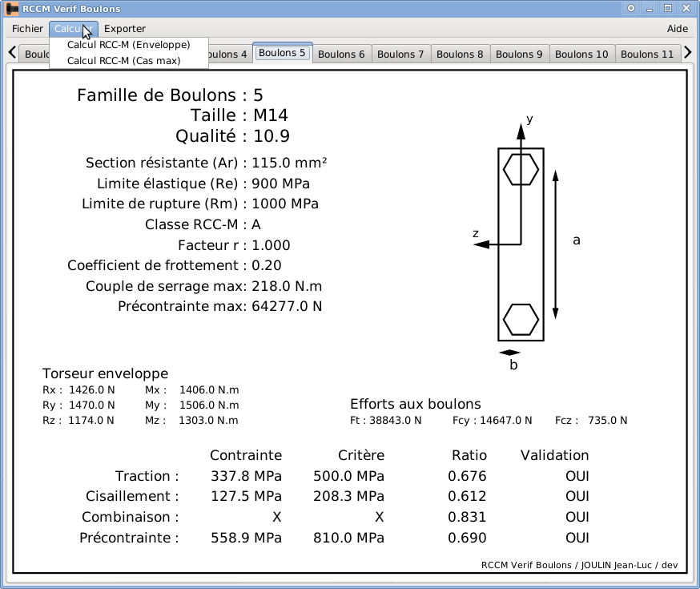Click the Précontrainte critère 810.0 MPa
This screenshot has height=589, width=700.
pos(348,538)
